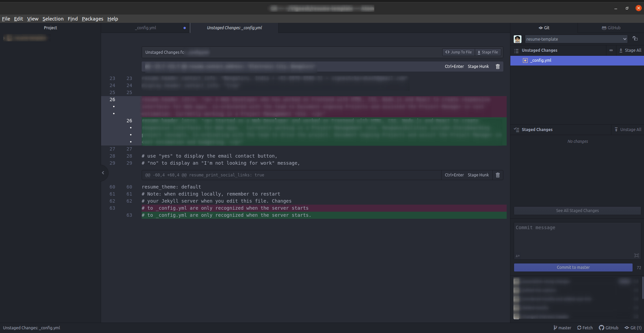The image size is (644, 333).
Task: Click the line 'resume_theme: default'
Action: pyautogui.click(x=171, y=187)
